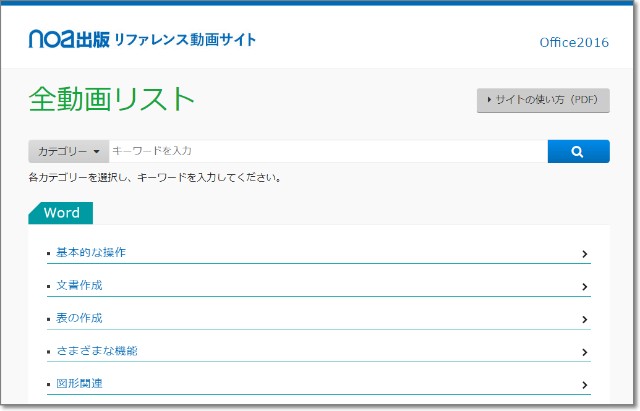Click the small triangle on the PDF button
The width and height of the screenshot is (640, 411).
(489, 100)
